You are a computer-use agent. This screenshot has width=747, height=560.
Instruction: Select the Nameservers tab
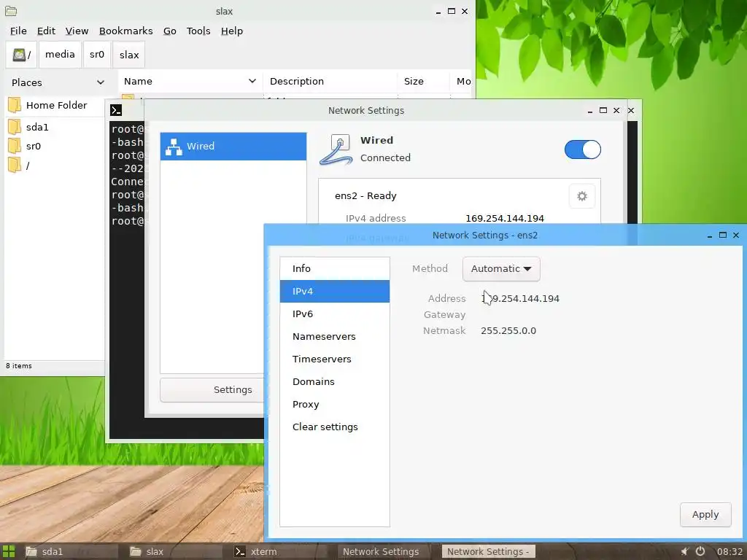click(334, 337)
